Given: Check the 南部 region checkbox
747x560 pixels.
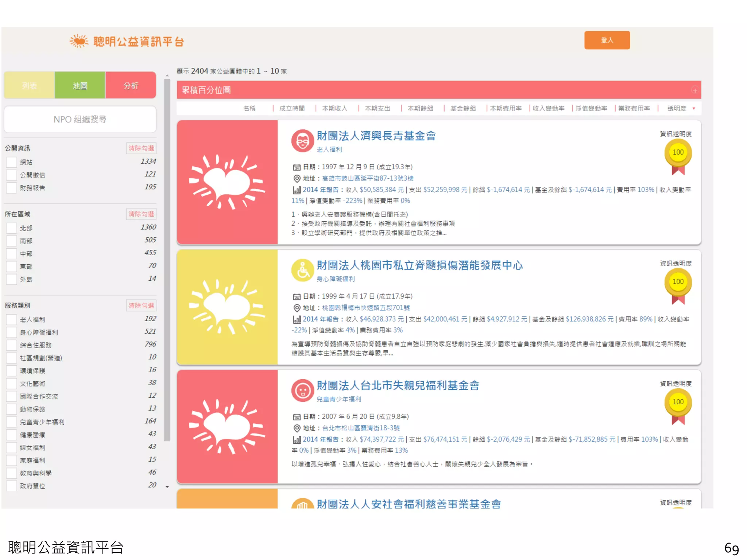Looking at the screenshot, I should (11, 241).
